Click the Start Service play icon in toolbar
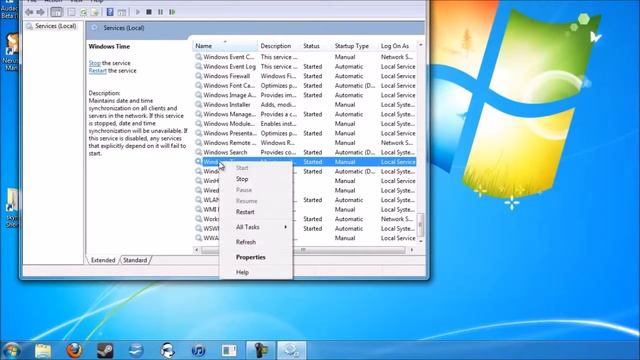Screen dimensions: 640x360 [138, 12]
